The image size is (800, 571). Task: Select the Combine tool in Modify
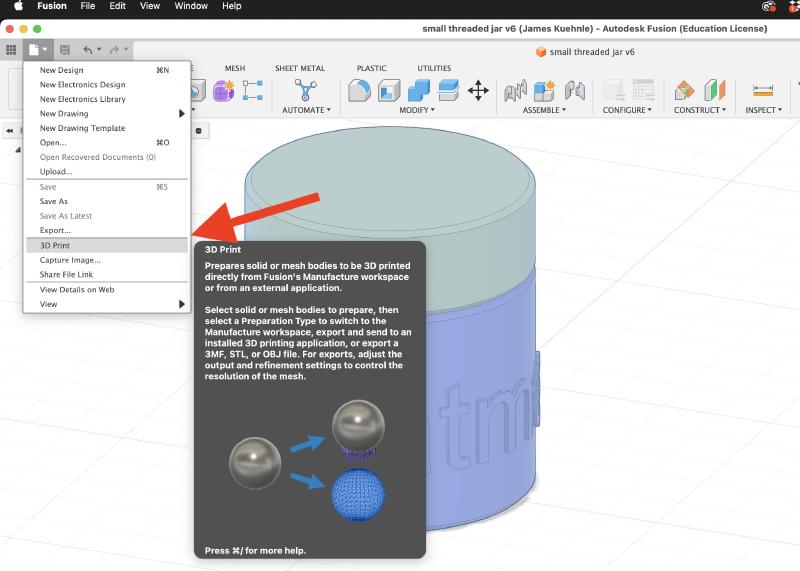(419, 91)
